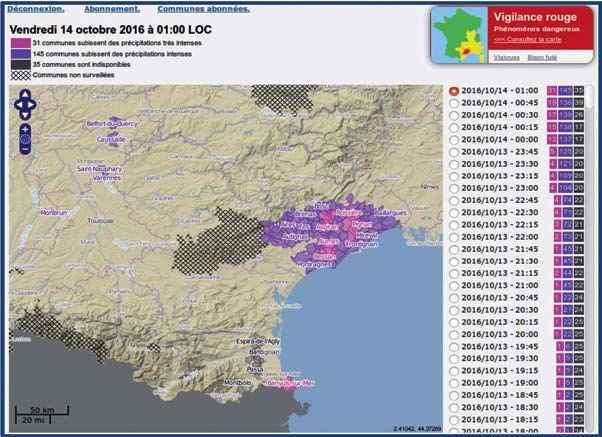602x437 pixels.
Task: Pan the map west with left arrow
Action: 17,104
